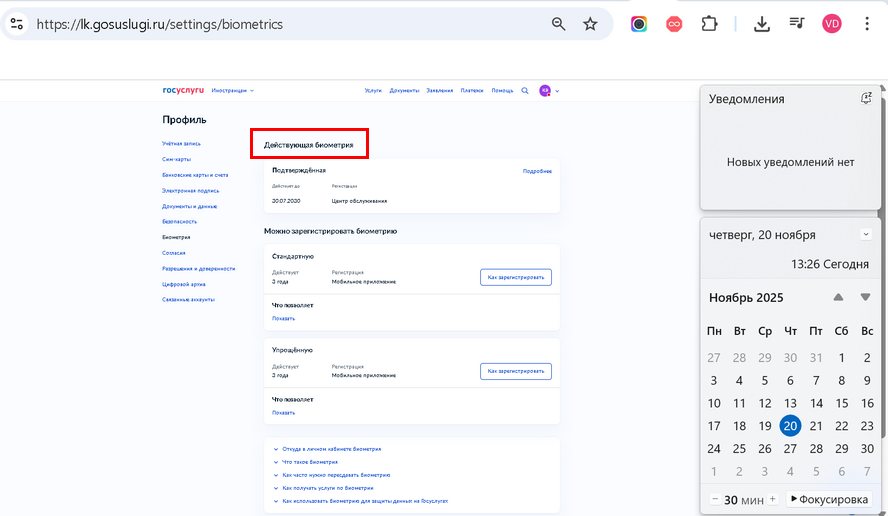888x516 pixels.
Task: Decrease focus time with the minus button
Action: click(x=715, y=499)
